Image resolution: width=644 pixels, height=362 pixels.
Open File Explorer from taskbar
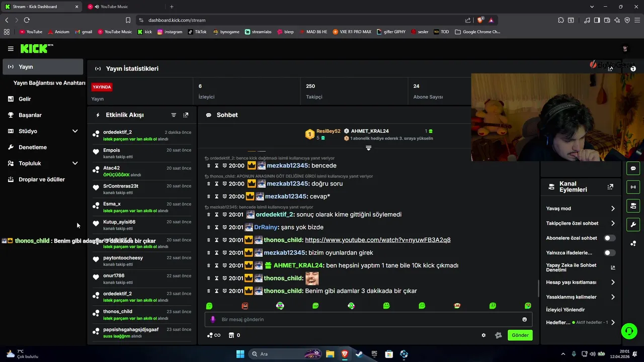330,354
